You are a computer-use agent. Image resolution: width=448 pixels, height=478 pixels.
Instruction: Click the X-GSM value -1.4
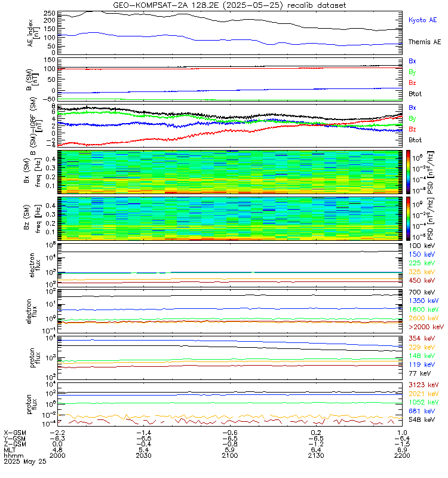143,433
